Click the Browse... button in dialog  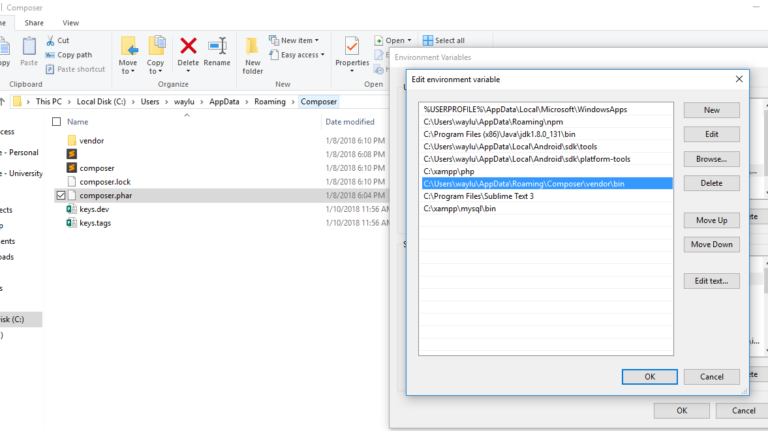coord(711,159)
